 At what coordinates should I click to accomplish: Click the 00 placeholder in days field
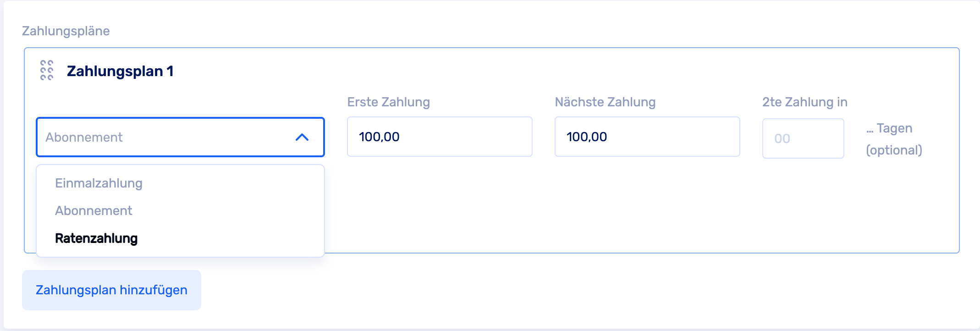coord(782,138)
